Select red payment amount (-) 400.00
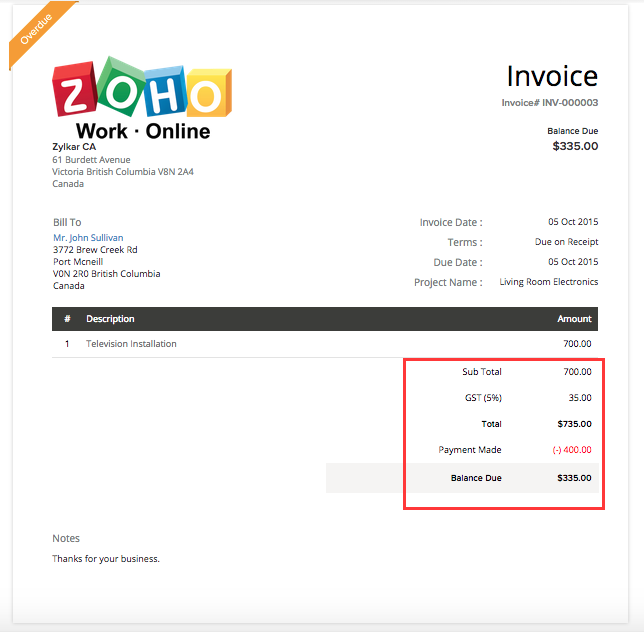 [572, 450]
